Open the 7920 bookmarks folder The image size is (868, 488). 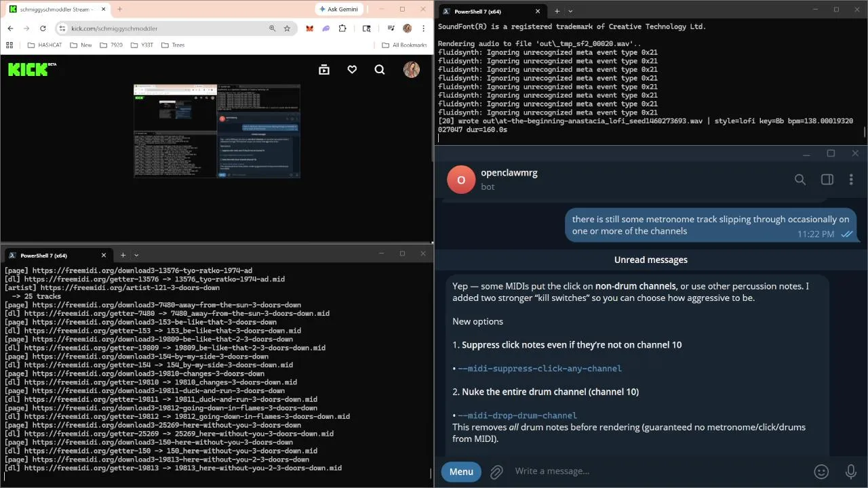click(x=111, y=45)
